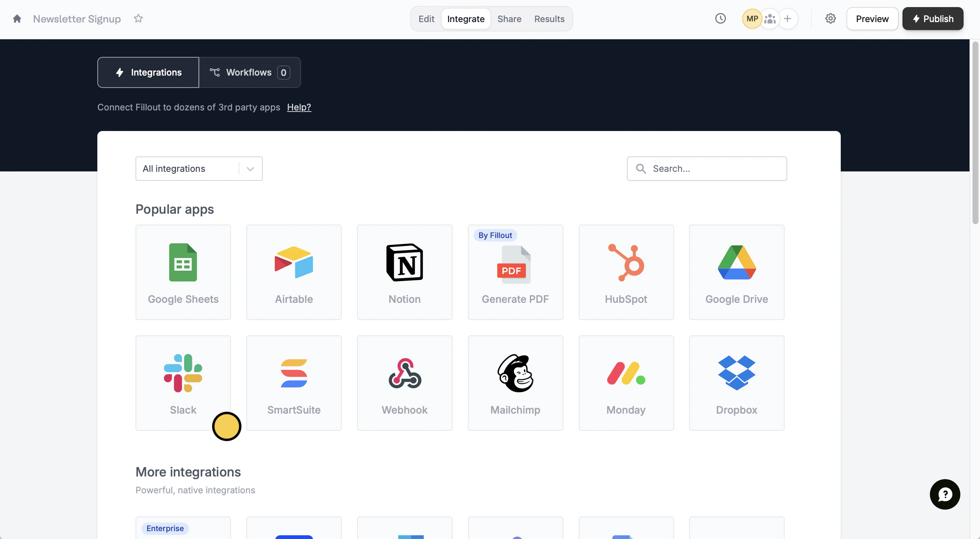This screenshot has width=980, height=539.
Task: Open form settings gear icon
Action: click(830, 19)
